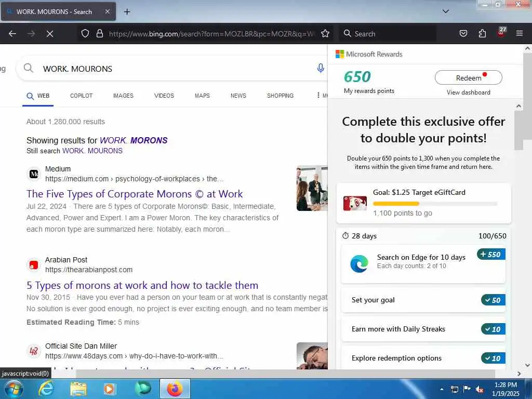Click the Firefox Search box

[x=389, y=34]
